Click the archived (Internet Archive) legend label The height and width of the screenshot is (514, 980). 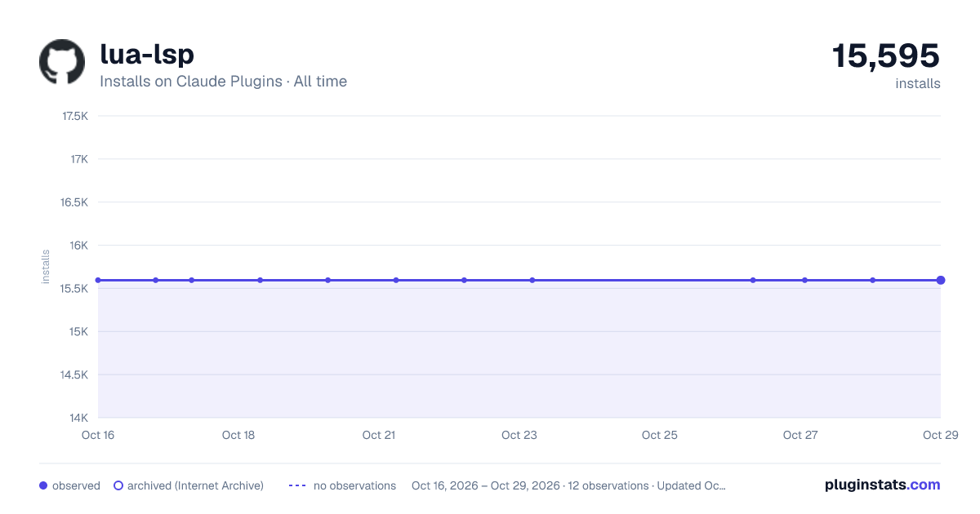coord(195,485)
